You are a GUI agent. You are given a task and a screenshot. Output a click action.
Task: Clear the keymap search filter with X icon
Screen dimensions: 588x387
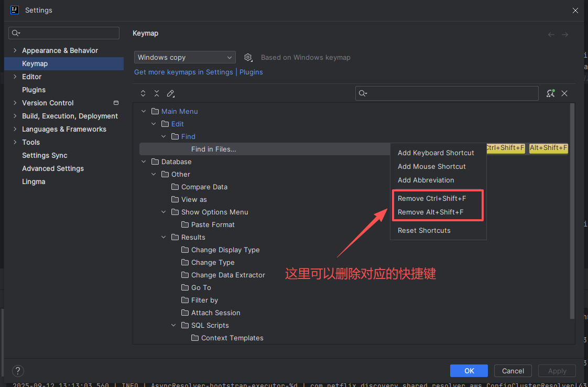click(564, 93)
